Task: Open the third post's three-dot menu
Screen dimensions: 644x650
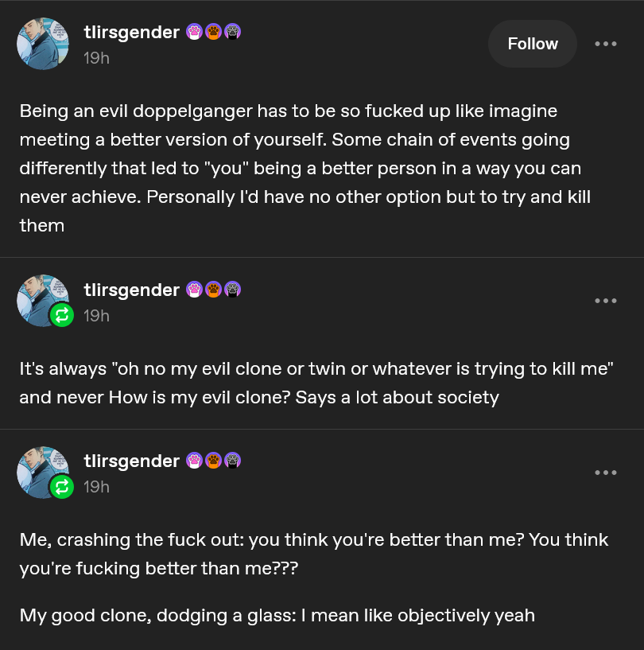Action: 605,473
